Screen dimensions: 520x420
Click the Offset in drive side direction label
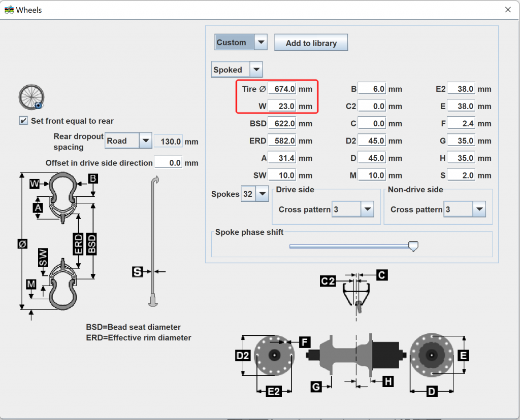click(x=99, y=163)
